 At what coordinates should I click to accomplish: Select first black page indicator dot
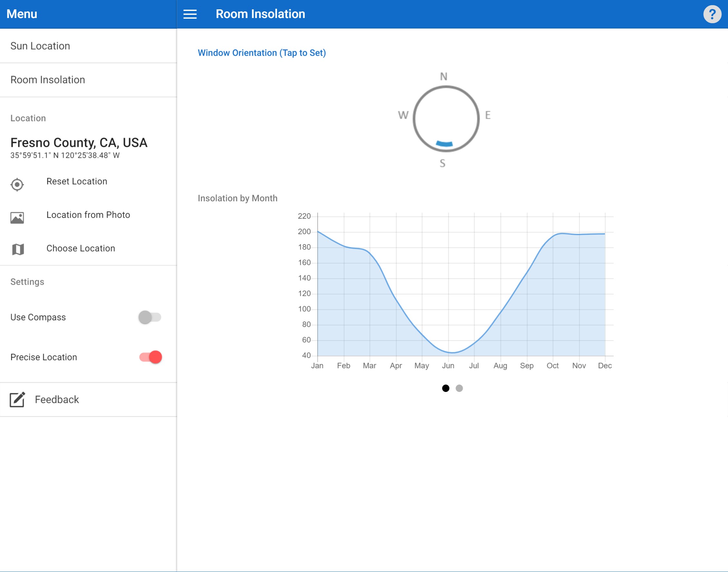(445, 388)
